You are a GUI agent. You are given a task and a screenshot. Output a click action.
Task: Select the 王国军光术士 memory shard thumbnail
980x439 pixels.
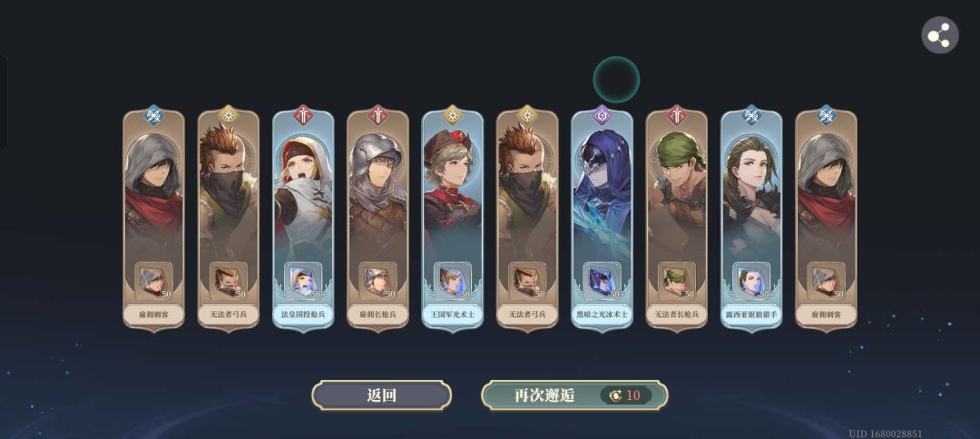pyautogui.click(x=453, y=280)
